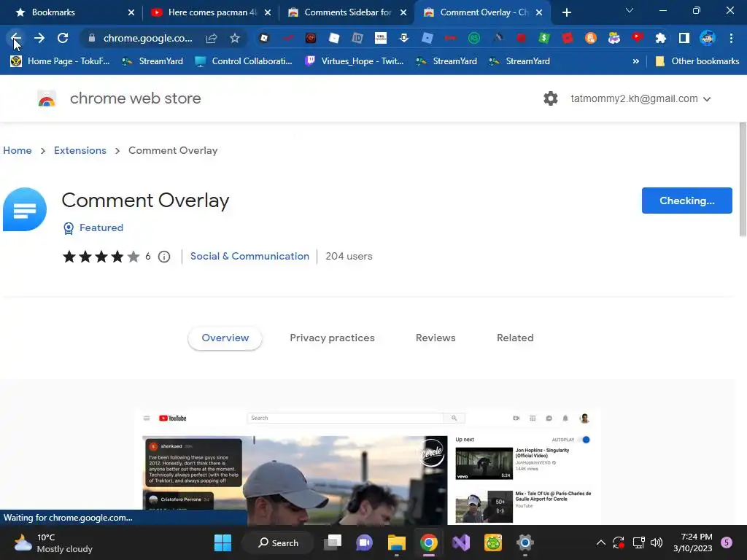The height and width of the screenshot is (560, 747).
Task: Click the page vertical scrollbar
Action: click(742, 179)
